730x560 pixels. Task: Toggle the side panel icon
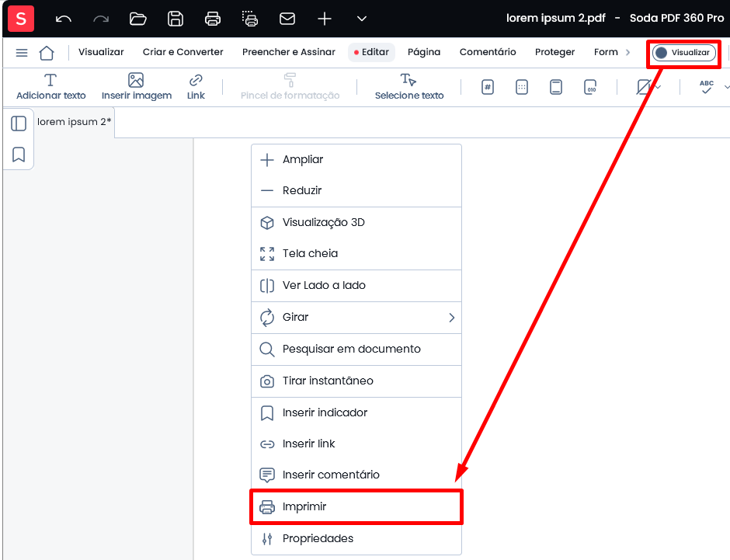tap(19, 123)
